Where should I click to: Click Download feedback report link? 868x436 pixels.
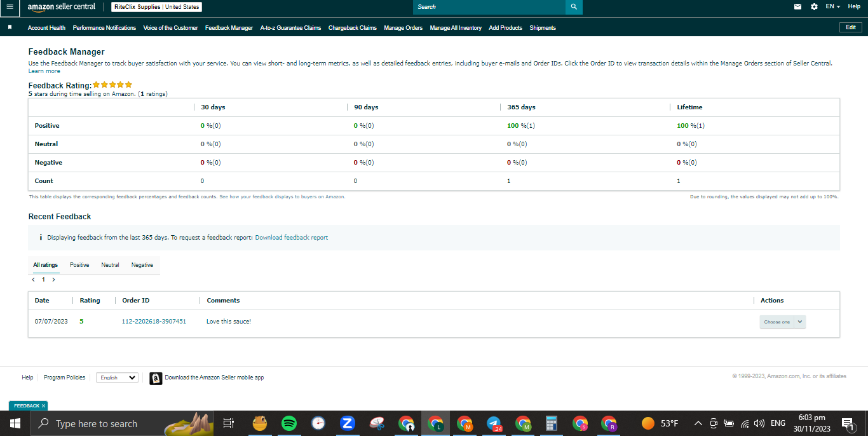pyautogui.click(x=292, y=238)
